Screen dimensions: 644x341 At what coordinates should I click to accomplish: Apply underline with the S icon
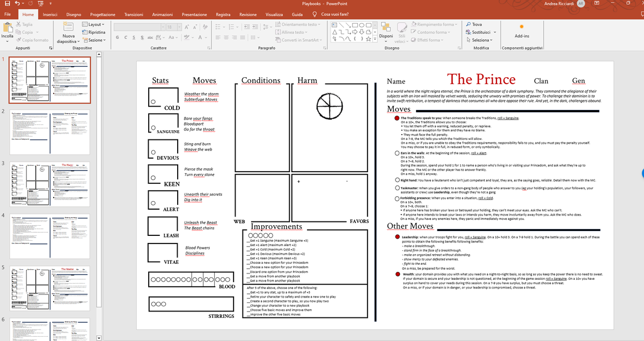click(x=134, y=38)
